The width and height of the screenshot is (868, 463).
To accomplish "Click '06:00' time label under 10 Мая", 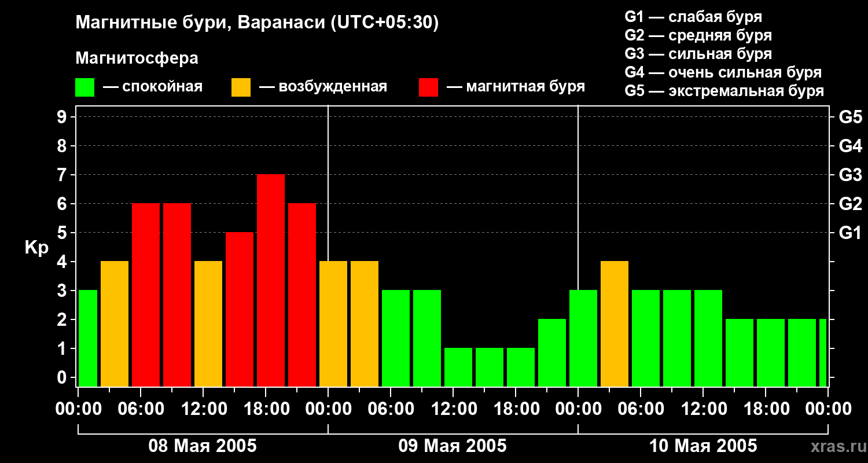I will (x=641, y=409).
